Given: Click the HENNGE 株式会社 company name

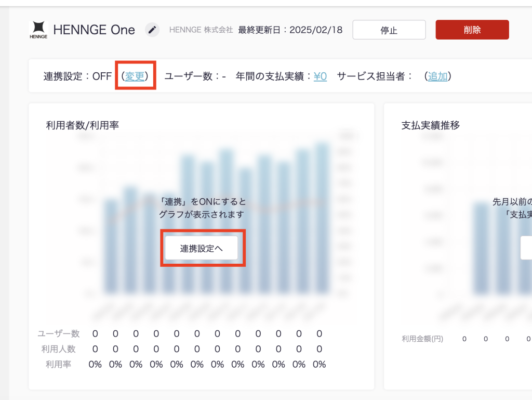Looking at the screenshot, I should coord(201,30).
